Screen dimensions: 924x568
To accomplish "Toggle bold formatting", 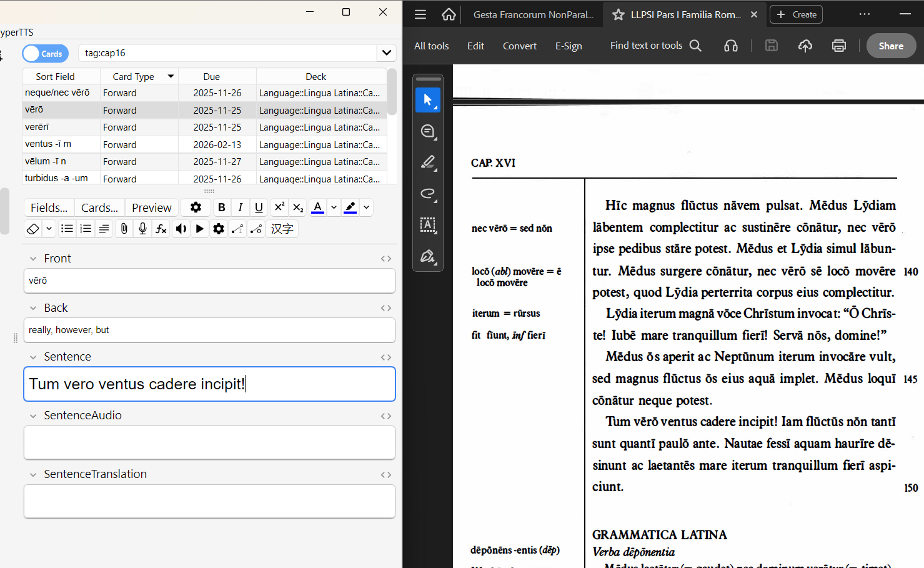I will [x=221, y=207].
